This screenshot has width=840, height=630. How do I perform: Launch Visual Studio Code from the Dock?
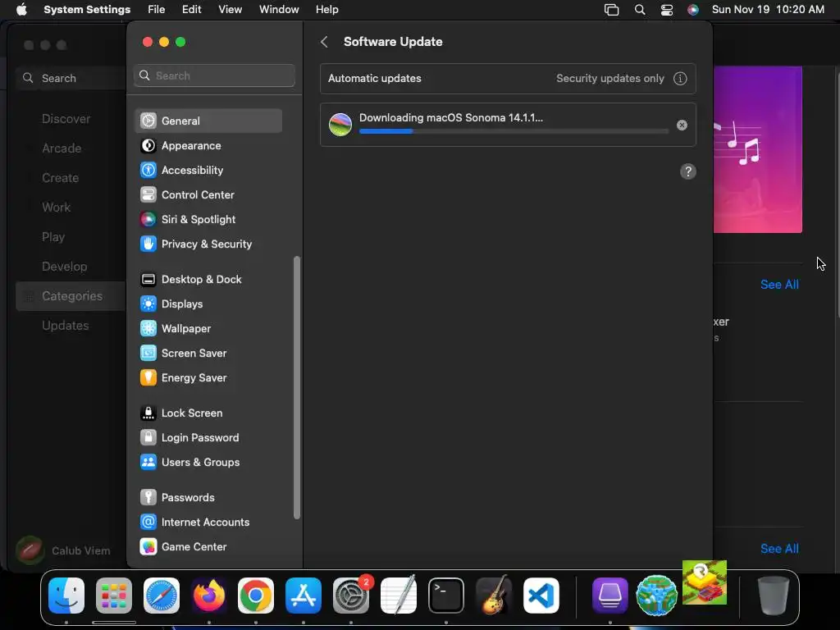click(541, 596)
